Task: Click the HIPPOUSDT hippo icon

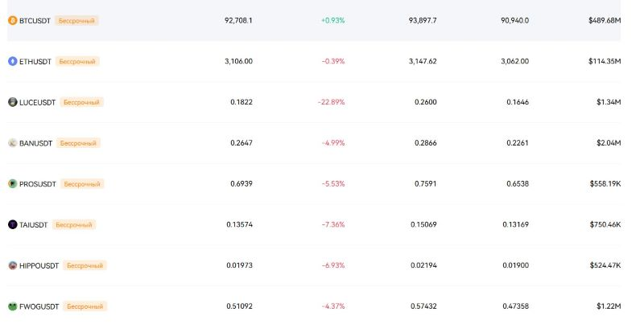Action: click(12, 265)
